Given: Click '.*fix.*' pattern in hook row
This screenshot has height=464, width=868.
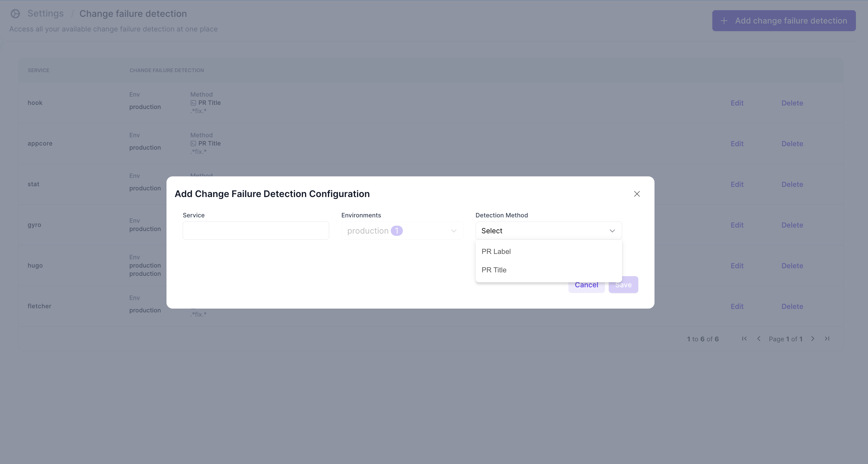Looking at the screenshot, I should pyautogui.click(x=199, y=111).
